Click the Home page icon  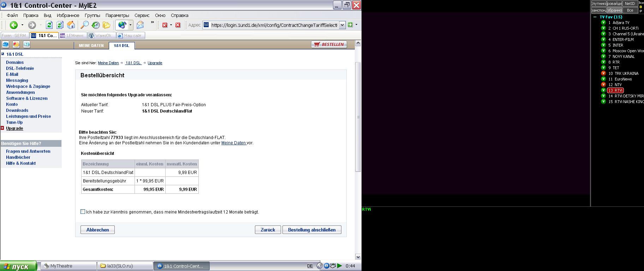(x=71, y=25)
